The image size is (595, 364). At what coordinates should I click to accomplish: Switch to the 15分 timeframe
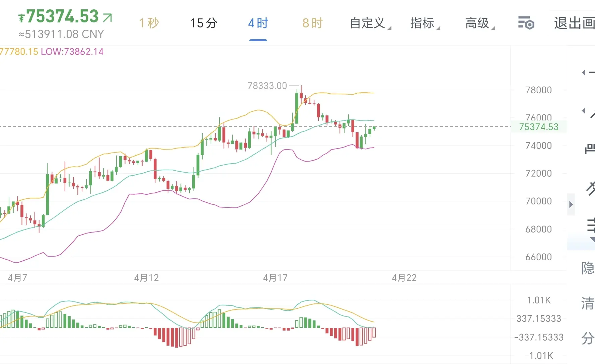click(204, 23)
